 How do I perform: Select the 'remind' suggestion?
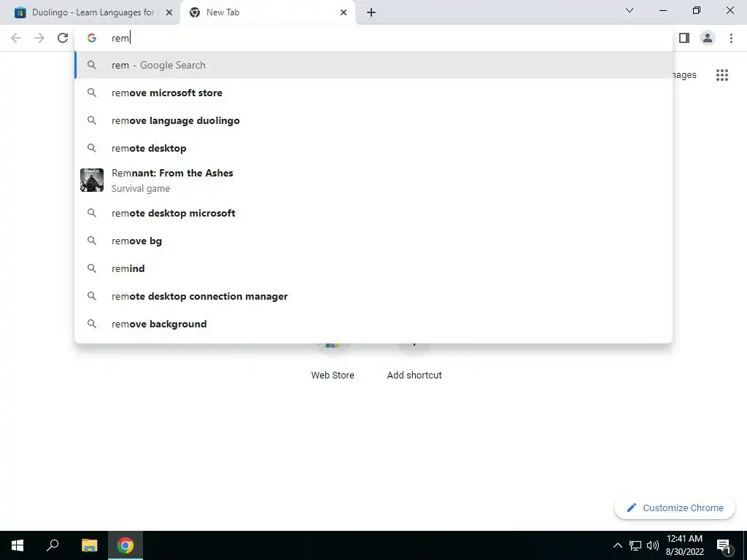click(374, 268)
